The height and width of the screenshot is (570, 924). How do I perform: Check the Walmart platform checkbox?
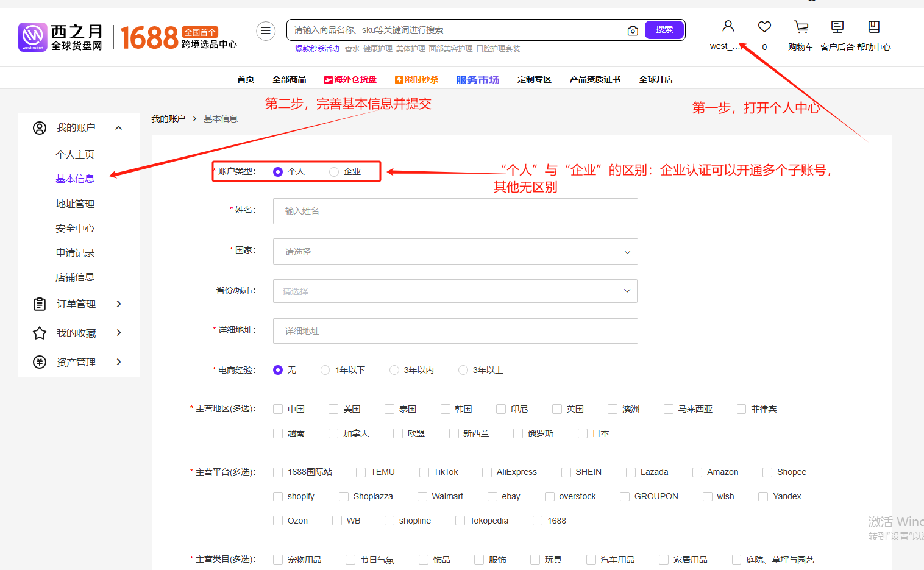point(422,497)
